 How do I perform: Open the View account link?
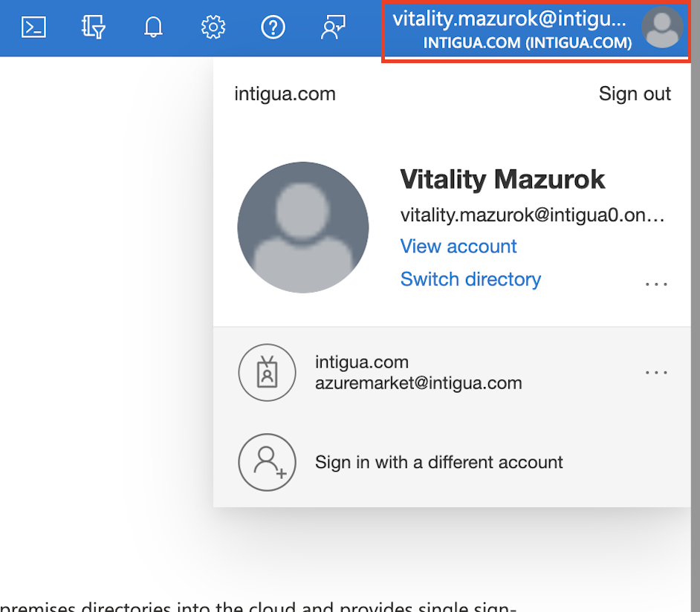[458, 247]
